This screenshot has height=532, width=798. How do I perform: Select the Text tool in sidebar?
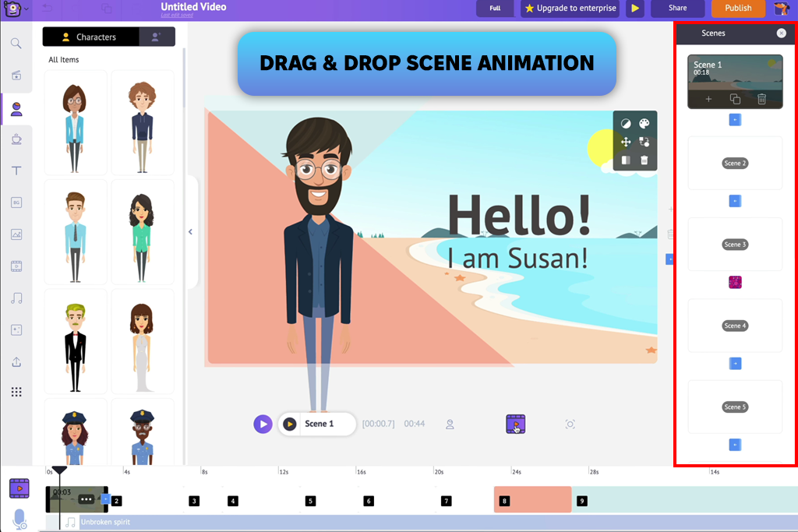coord(16,171)
